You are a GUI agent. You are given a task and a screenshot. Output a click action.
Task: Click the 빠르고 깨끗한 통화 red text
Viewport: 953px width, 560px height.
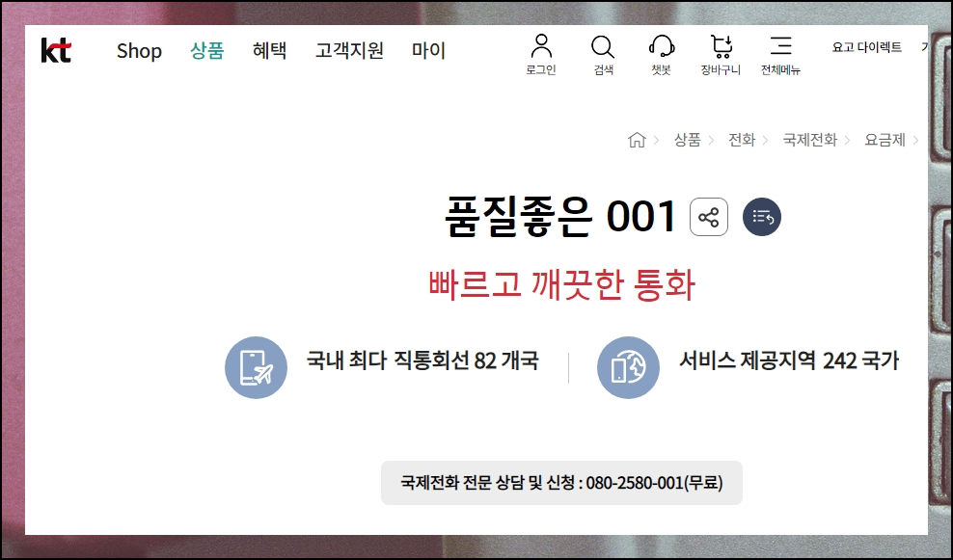pos(561,284)
